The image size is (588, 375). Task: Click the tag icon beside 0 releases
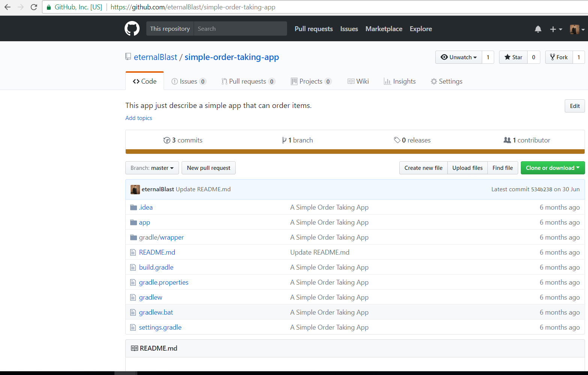click(397, 140)
